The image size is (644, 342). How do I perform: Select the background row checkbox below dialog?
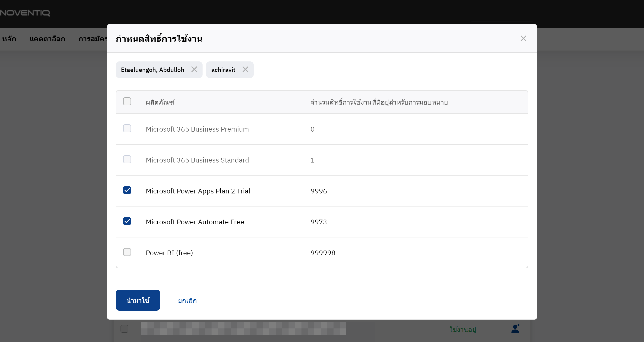tap(124, 328)
